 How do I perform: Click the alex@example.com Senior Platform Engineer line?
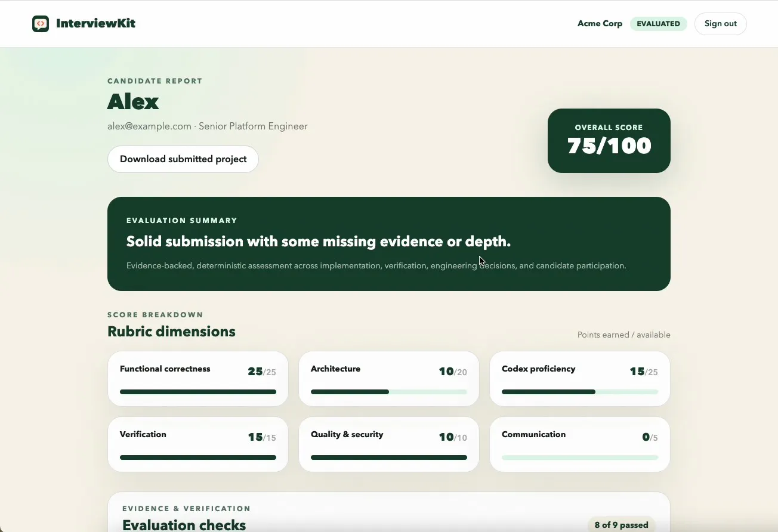[208, 126]
